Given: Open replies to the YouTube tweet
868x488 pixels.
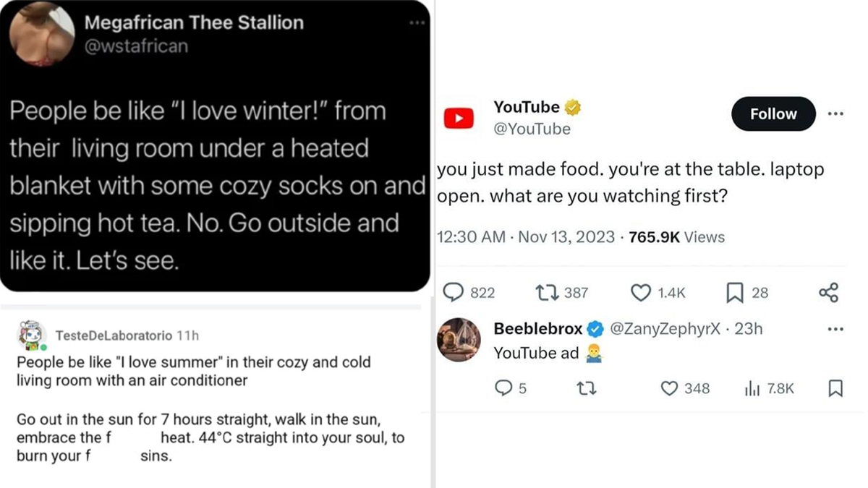Looking at the screenshot, I should [x=454, y=292].
